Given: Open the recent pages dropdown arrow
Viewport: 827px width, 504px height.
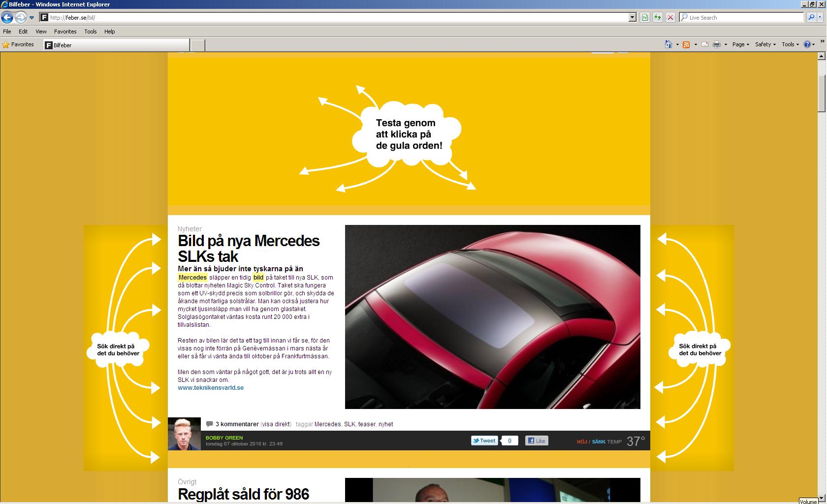Looking at the screenshot, I should point(32,18).
